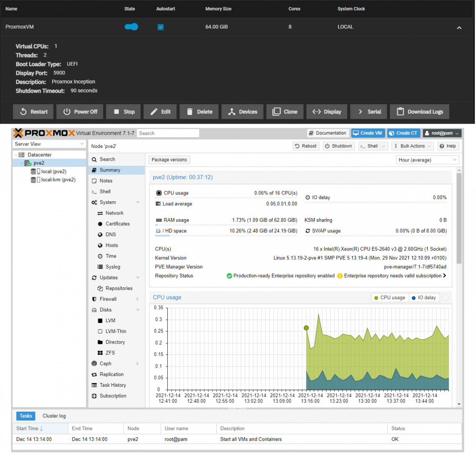
Task: Open the Help button
Action: (x=448, y=146)
